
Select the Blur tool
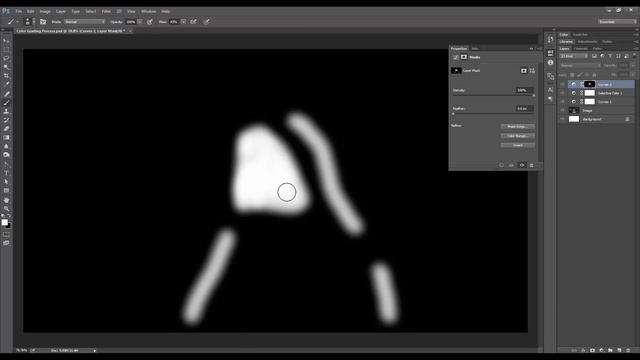(x=6, y=146)
